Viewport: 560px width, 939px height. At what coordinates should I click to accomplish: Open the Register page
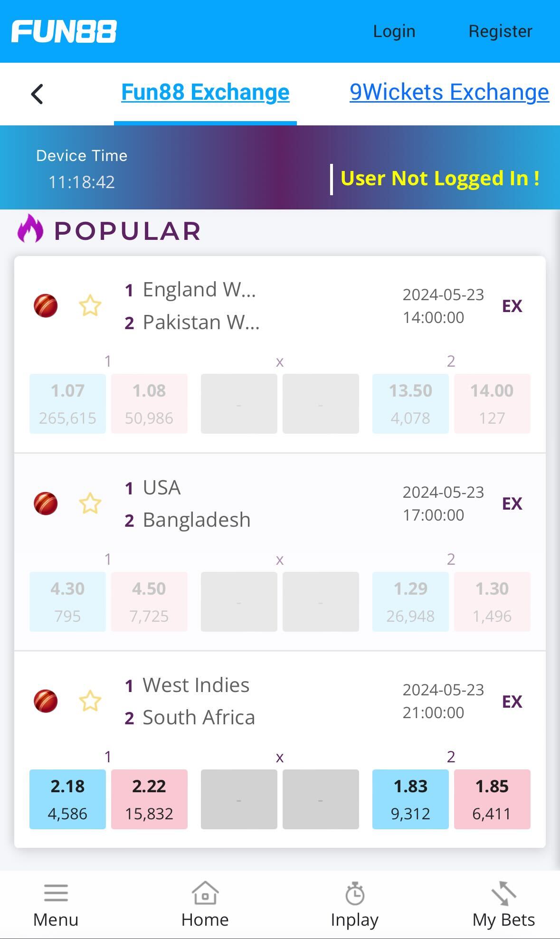click(x=501, y=31)
